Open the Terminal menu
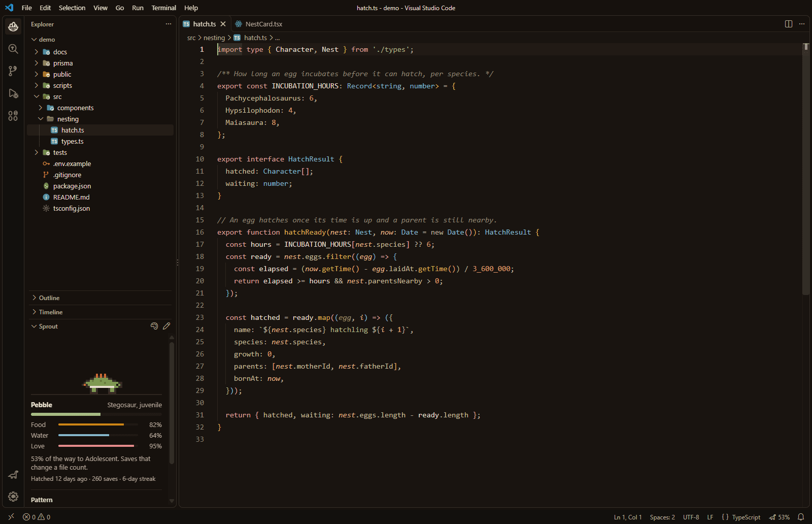This screenshot has width=812, height=524. (x=163, y=8)
